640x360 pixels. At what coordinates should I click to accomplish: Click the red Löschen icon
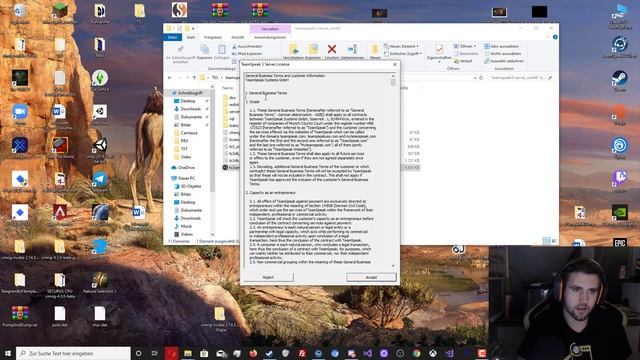pos(332,49)
